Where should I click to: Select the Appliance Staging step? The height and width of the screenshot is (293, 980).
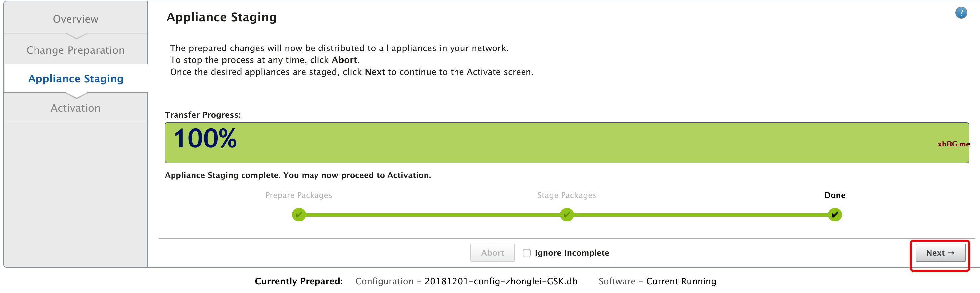[x=76, y=78]
